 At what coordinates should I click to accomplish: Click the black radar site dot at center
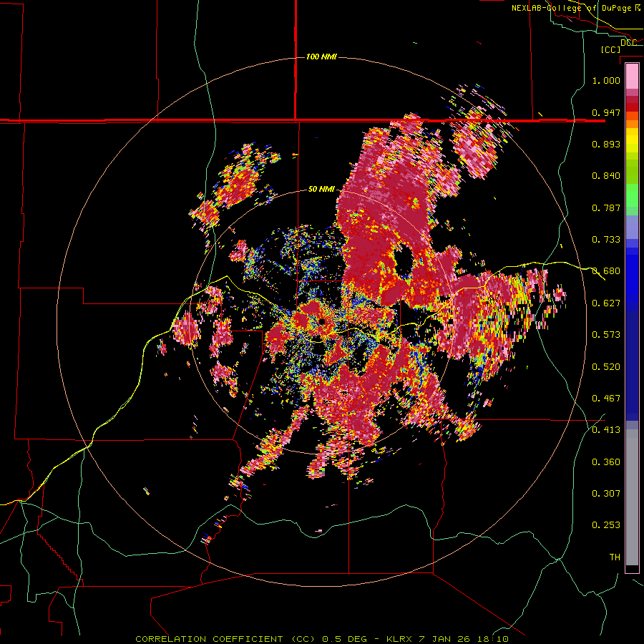(x=323, y=321)
